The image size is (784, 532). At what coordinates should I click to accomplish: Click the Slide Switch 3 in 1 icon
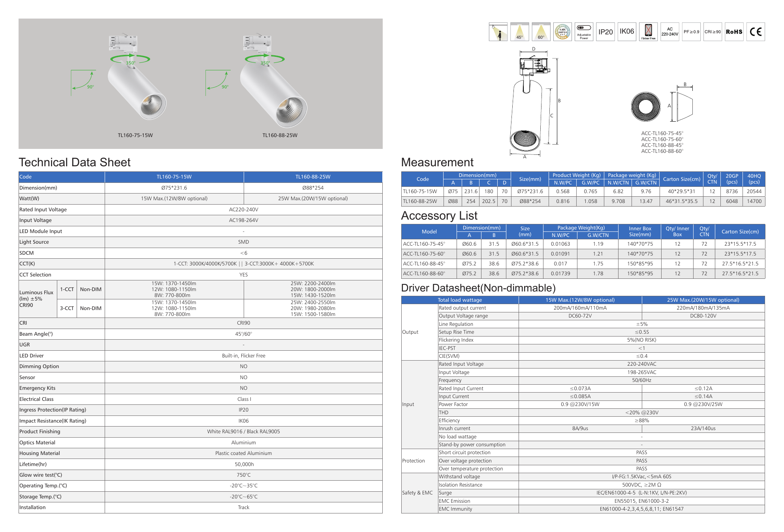(x=562, y=32)
